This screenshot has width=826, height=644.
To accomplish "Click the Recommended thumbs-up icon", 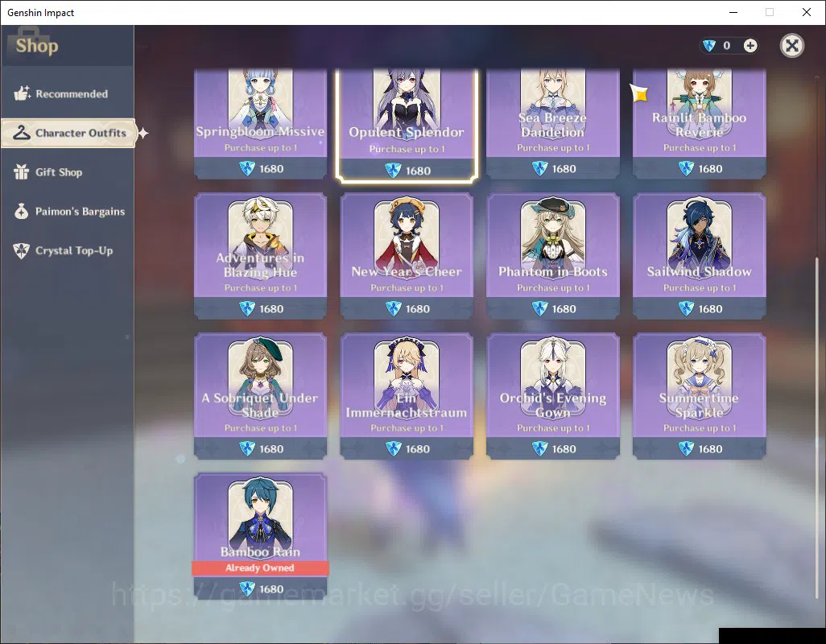I will [x=22, y=93].
